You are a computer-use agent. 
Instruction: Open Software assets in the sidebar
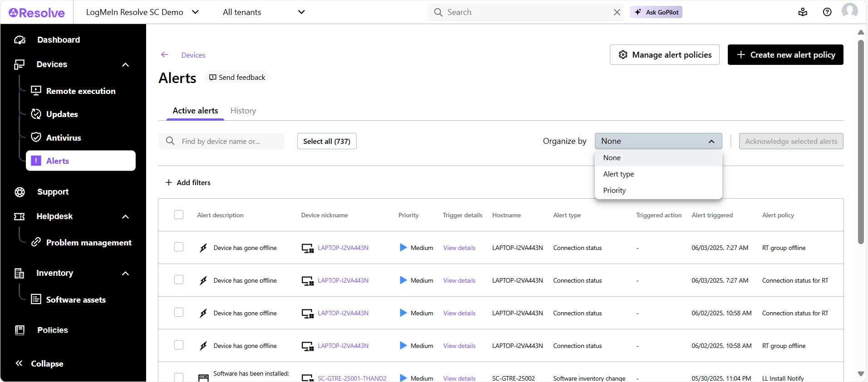[x=76, y=300]
